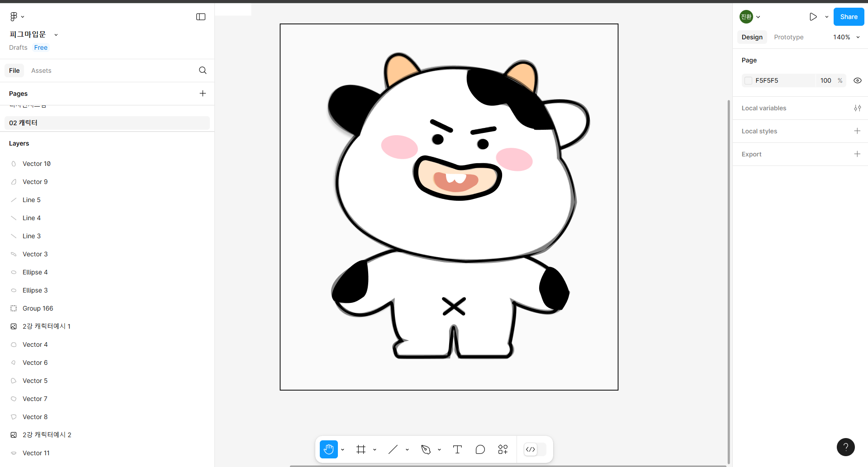Click the Share button
868x467 pixels.
(849, 17)
